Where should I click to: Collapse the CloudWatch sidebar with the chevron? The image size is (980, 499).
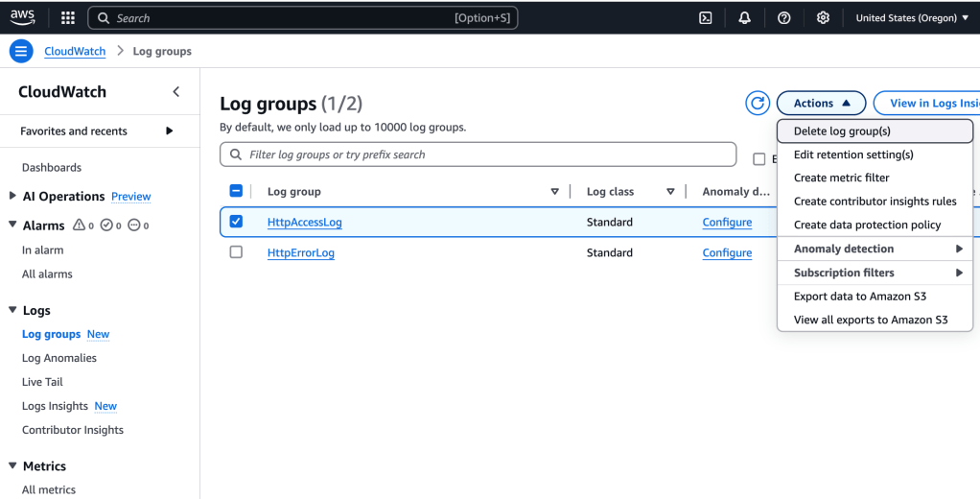pos(175,92)
